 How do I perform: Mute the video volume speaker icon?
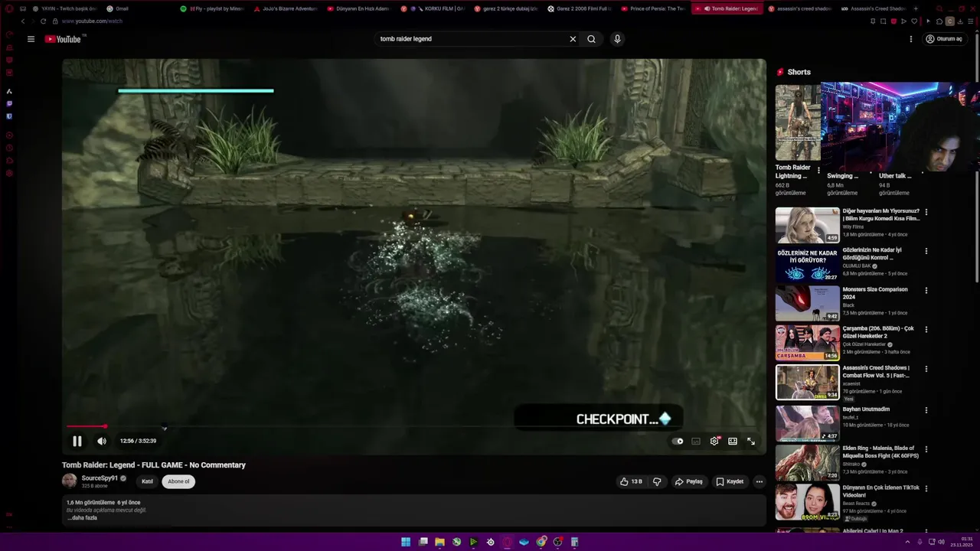(x=102, y=441)
